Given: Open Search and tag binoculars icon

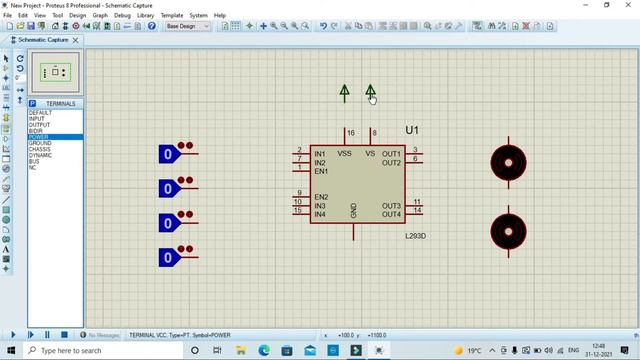Looking at the screenshot, I should pyautogui.click(x=492, y=26).
